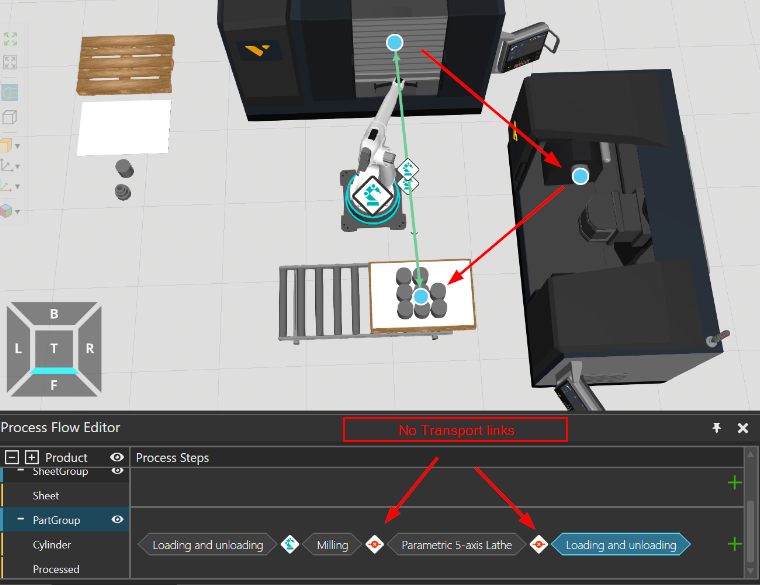
Task: Add process step with PartGroup green plus
Action: coord(735,544)
